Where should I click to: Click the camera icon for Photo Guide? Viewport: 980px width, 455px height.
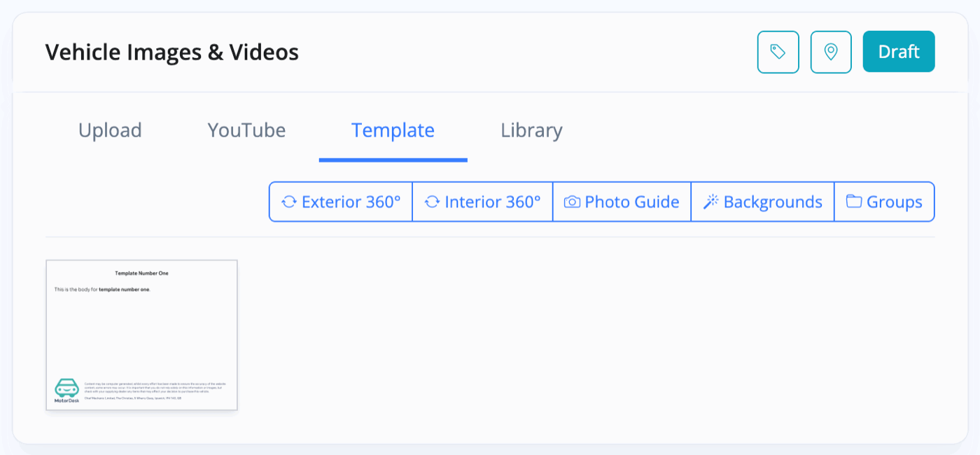[572, 202]
